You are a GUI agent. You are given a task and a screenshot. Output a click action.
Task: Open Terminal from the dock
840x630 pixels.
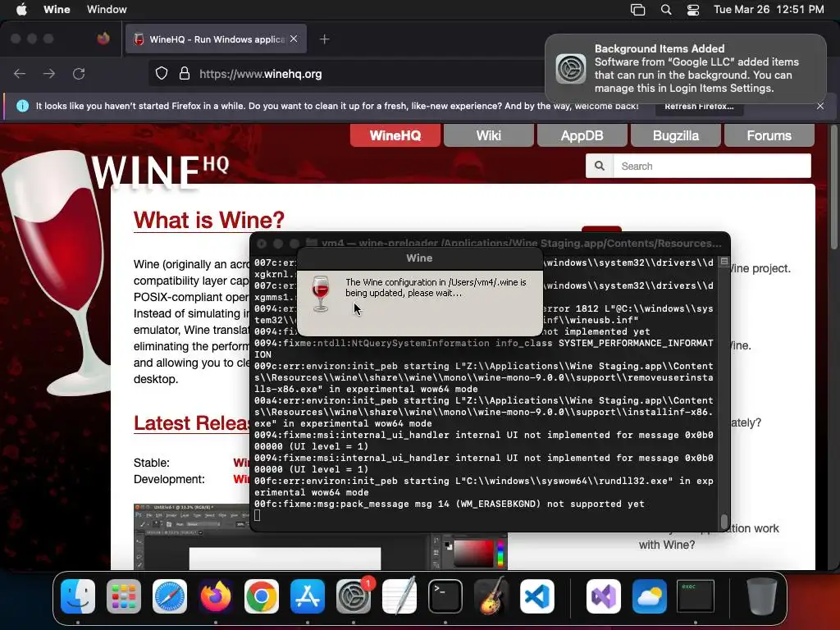(445, 596)
